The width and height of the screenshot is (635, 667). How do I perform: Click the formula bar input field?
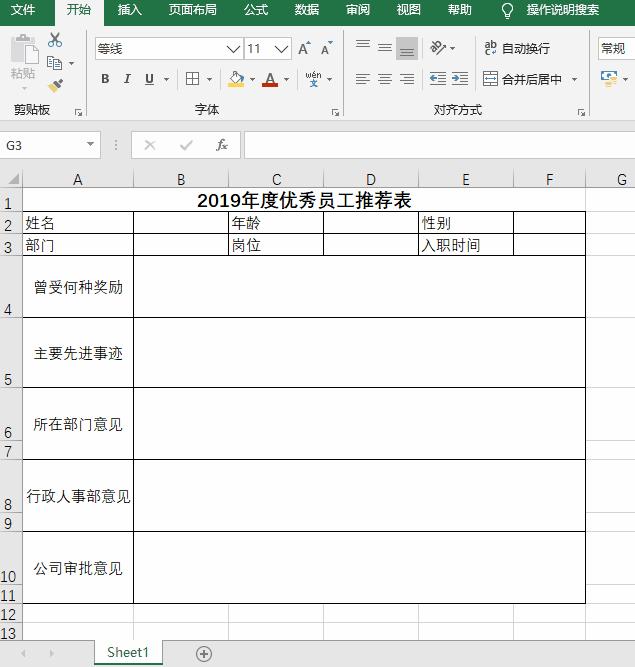coord(439,145)
